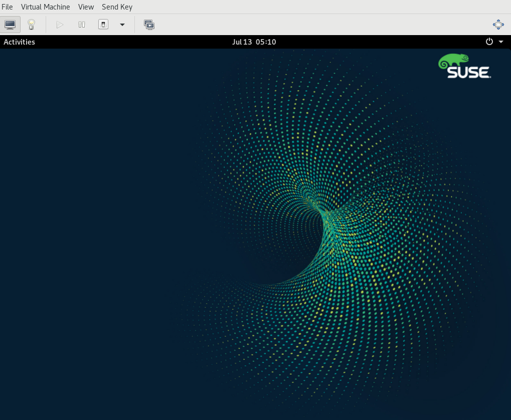
Task: Expand the shutdown options dropdown arrow
Action: point(122,24)
